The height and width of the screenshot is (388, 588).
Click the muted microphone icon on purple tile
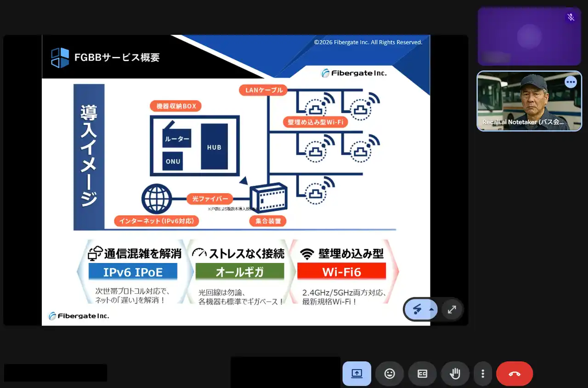[x=571, y=17]
